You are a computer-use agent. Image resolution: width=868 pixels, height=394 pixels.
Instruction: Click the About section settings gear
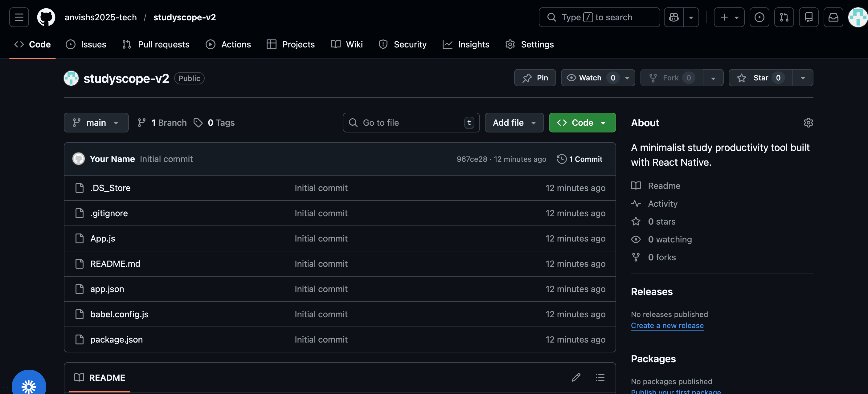(x=808, y=123)
